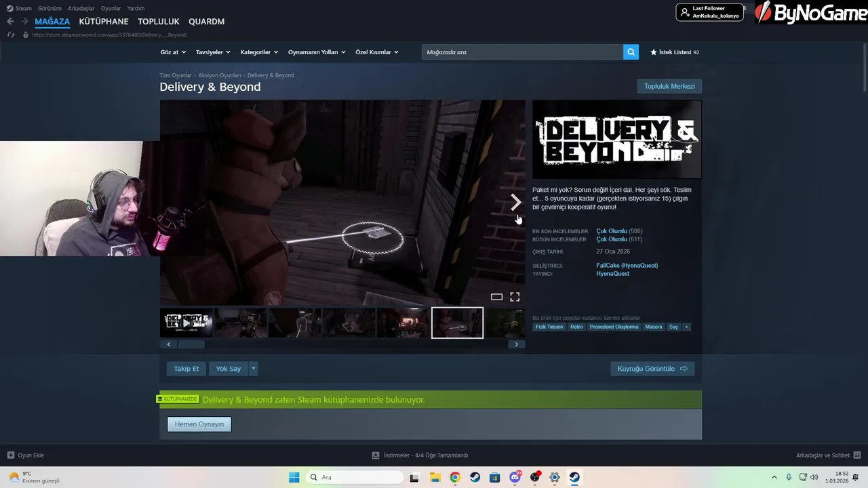Switch to the TOPLULUK tab
868x488 pixels.
(159, 22)
